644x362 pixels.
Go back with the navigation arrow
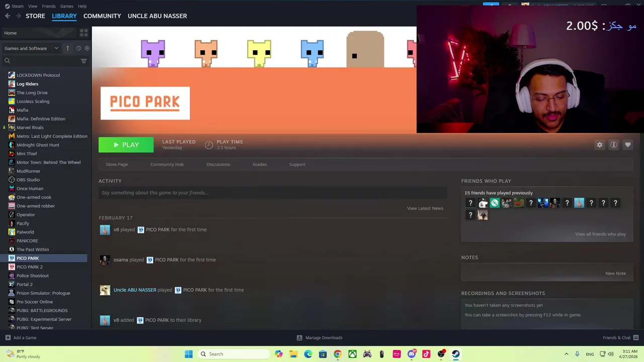8,16
